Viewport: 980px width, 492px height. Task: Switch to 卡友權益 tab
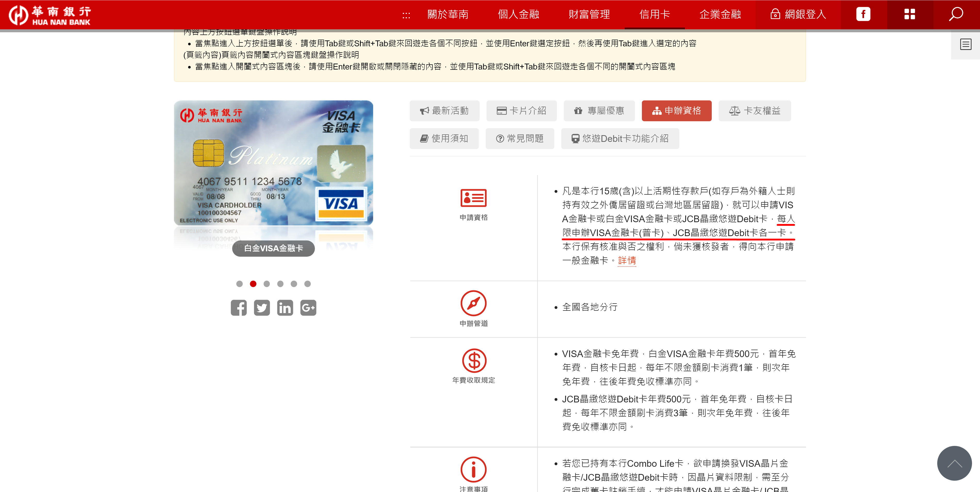pos(755,111)
